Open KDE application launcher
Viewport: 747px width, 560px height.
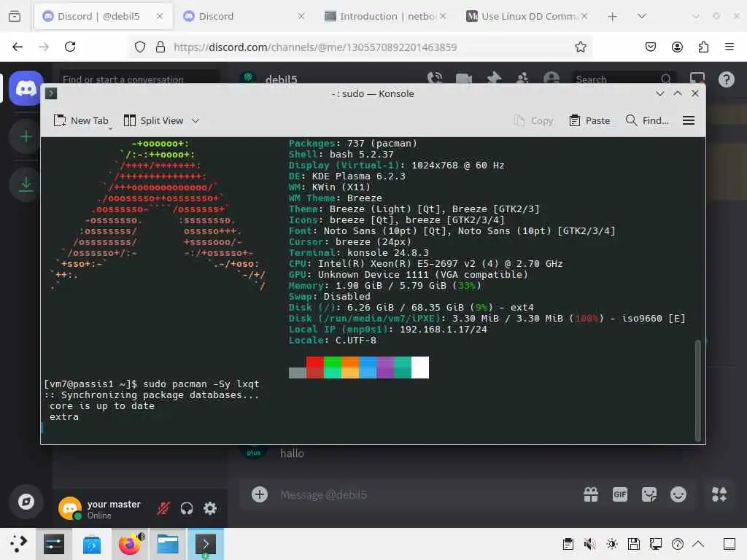coord(18,544)
